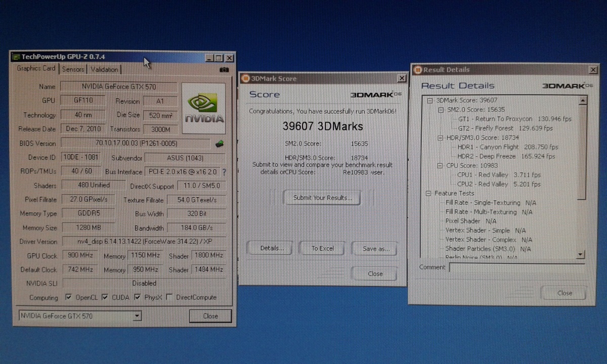Image resolution: width=607 pixels, height=364 pixels.
Task: Minimize the GPU-Z window
Action: click(209, 58)
